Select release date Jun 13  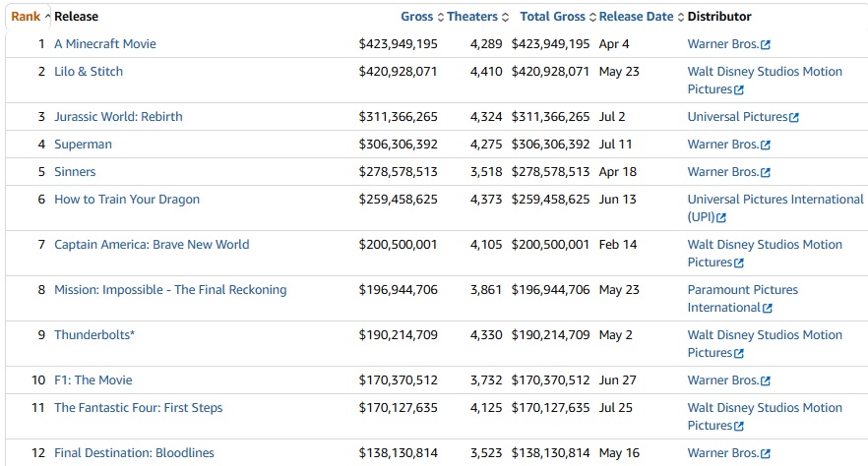618,201
